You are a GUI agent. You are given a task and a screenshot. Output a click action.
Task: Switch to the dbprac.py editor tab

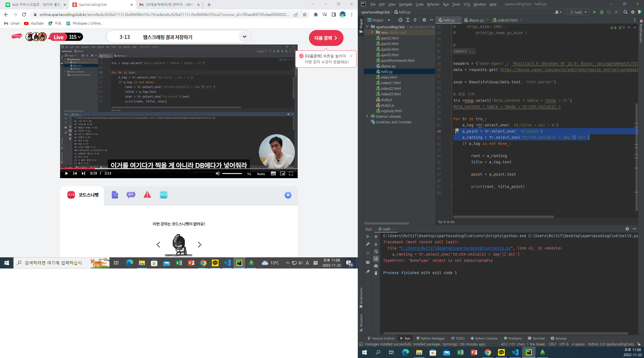click(476, 20)
